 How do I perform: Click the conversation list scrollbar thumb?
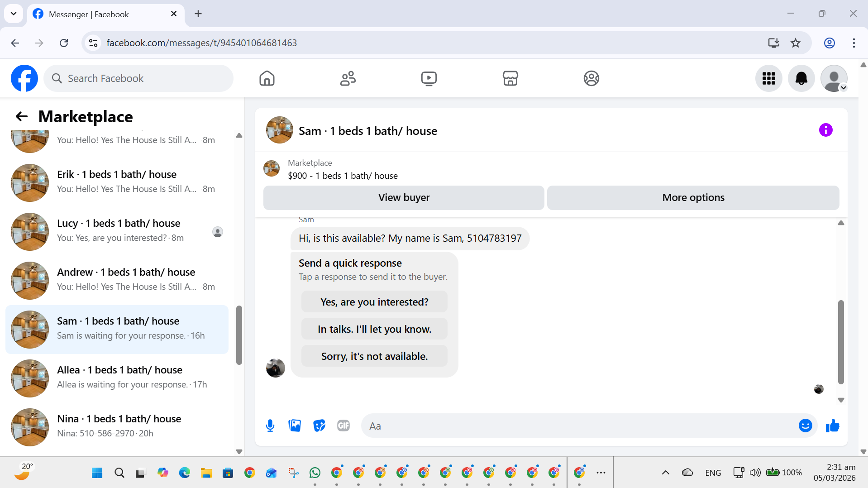click(239, 335)
